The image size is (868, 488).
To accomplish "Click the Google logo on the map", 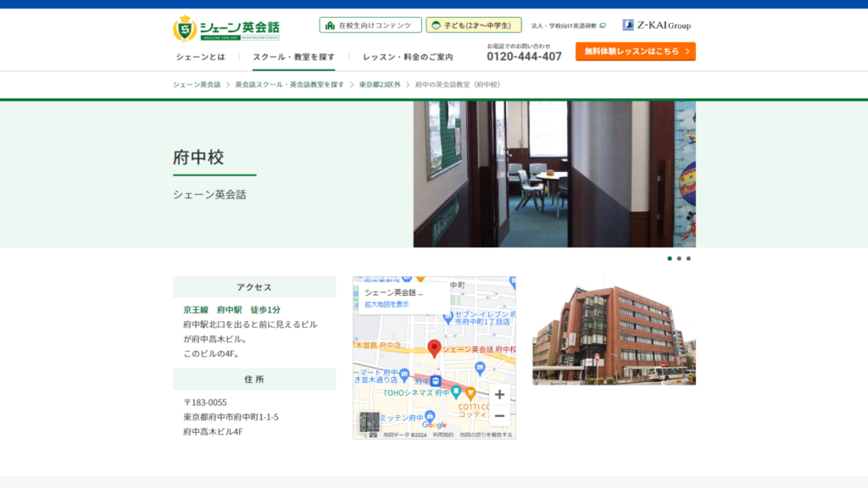I will point(435,425).
